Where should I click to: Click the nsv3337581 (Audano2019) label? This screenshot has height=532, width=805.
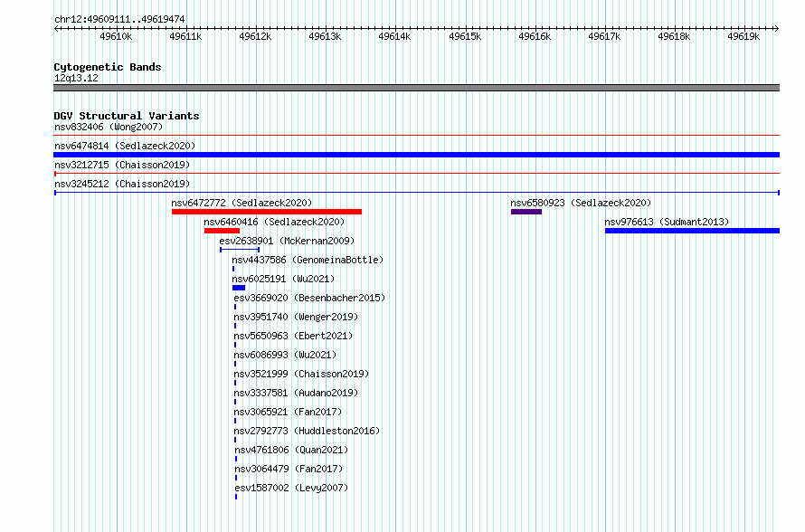(296, 393)
